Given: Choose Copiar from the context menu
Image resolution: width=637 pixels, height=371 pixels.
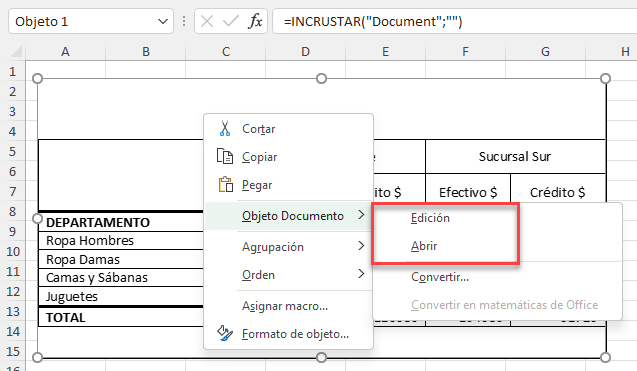Looking at the screenshot, I should [x=288, y=157].
